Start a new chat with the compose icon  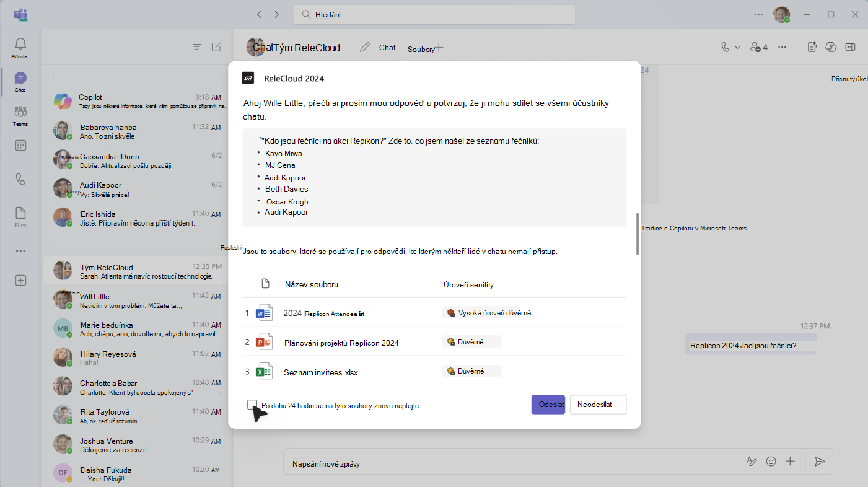pos(216,46)
